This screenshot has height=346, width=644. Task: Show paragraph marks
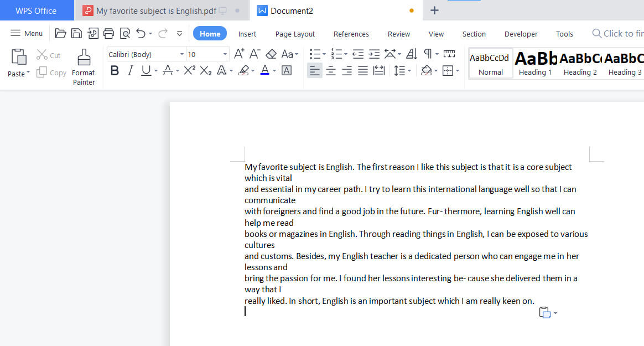point(429,54)
